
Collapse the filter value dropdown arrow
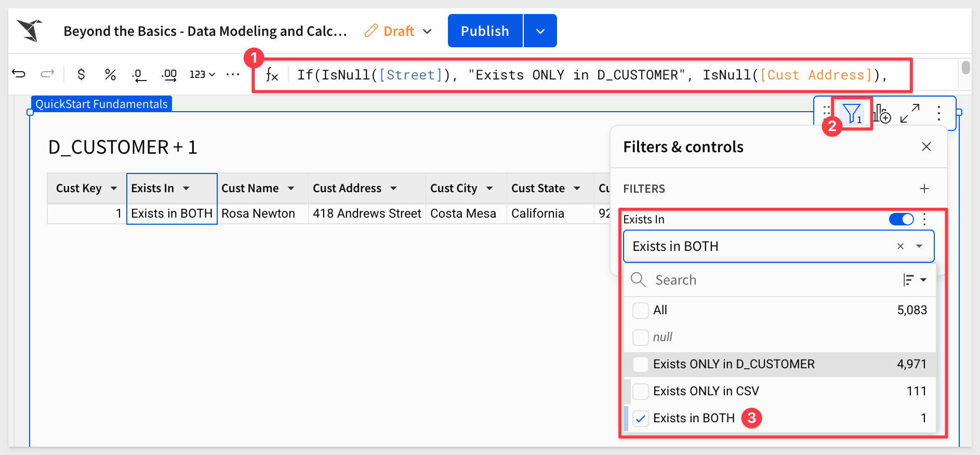coord(919,246)
